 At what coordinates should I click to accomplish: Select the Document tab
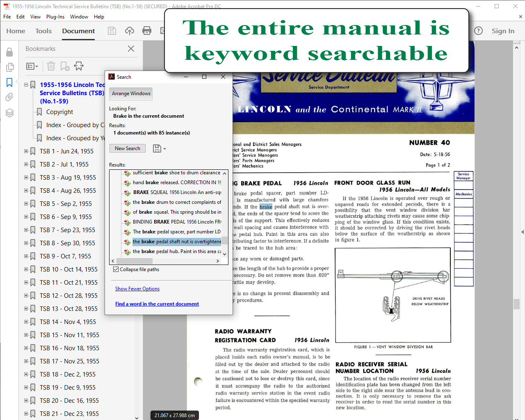click(x=78, y=31)
